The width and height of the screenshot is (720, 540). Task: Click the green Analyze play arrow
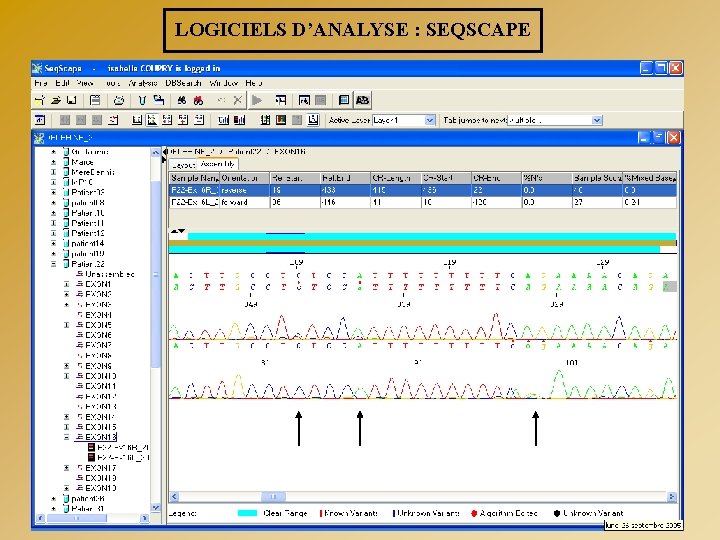point(257,100)
